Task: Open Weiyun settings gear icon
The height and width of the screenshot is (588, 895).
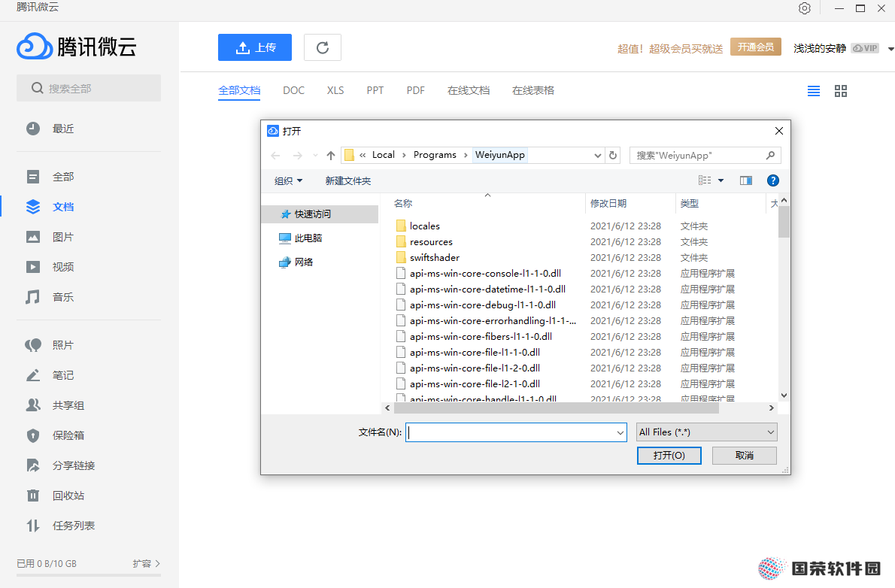Action: 804,8
